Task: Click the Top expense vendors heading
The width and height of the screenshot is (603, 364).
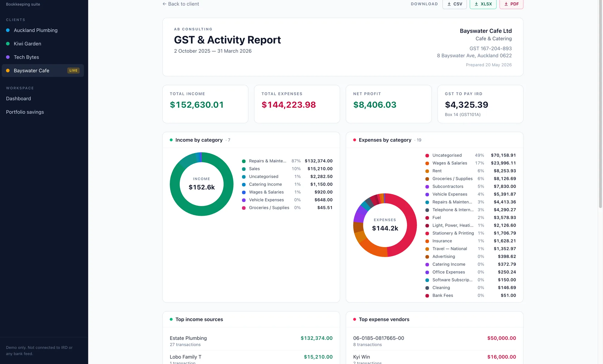Action: 384,319
